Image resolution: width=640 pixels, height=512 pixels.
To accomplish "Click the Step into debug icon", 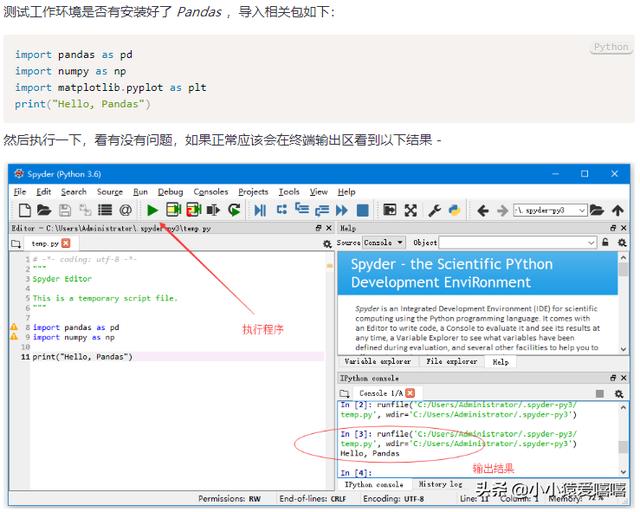I will pyautogui.click(x=302, y=209).
